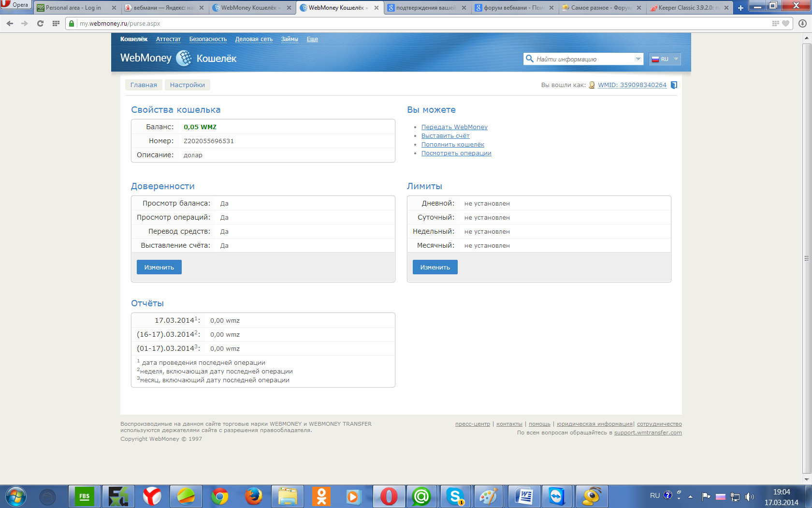The image size is (812, 508).
Task: Open a new tab with the plus icon
Action: coord(740,8)
